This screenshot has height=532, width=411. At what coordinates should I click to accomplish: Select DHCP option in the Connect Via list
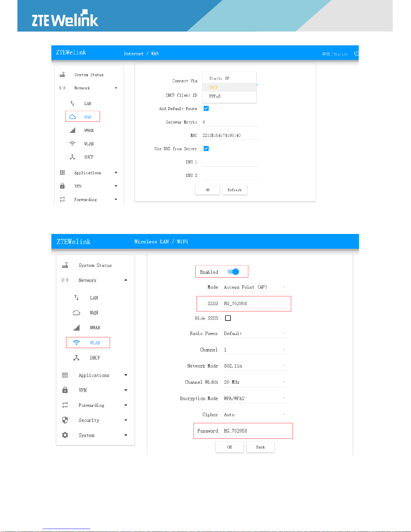[x=229, y=87]
